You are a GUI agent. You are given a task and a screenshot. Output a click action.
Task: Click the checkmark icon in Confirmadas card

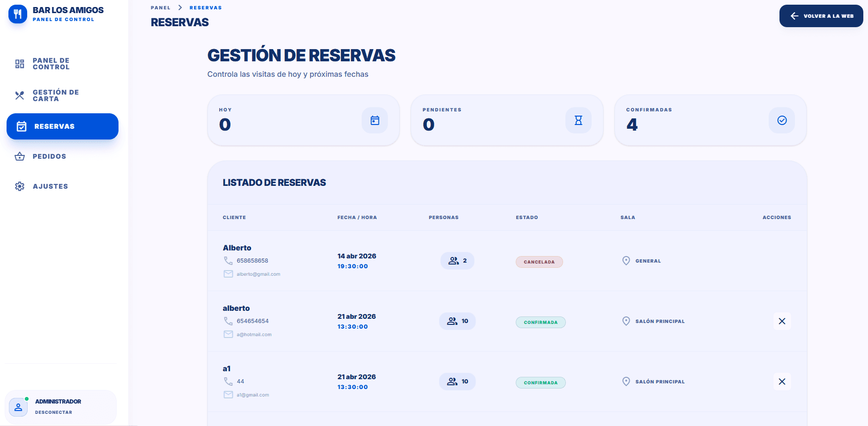coord(782,120)
